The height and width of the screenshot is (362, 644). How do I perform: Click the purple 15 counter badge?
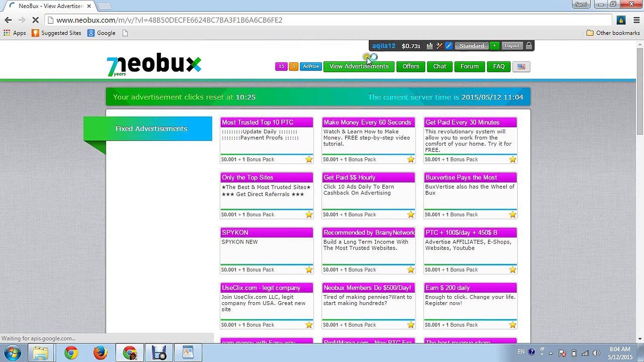pos(281,66)
